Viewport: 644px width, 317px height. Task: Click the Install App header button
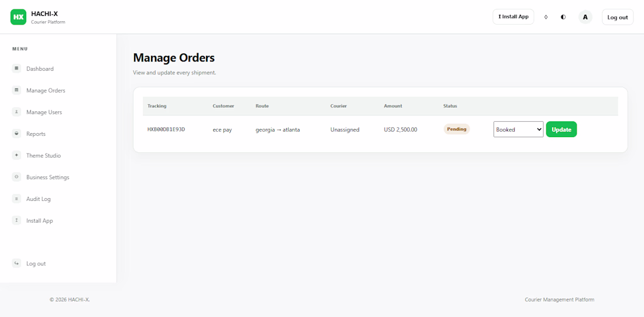tap(513, 17)
